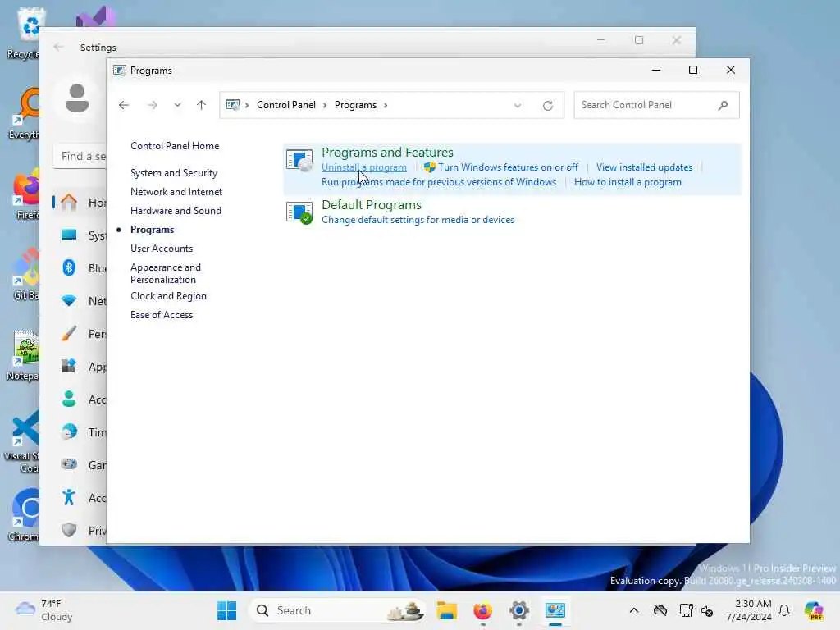
Task: Click Change default settings for media or devices
Action: 418,220
